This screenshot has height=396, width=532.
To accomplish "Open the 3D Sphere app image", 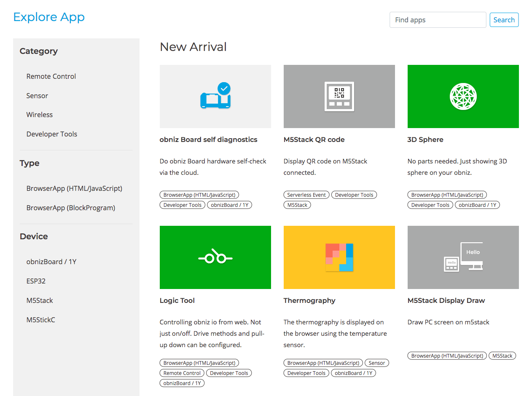I will (463, 96).
